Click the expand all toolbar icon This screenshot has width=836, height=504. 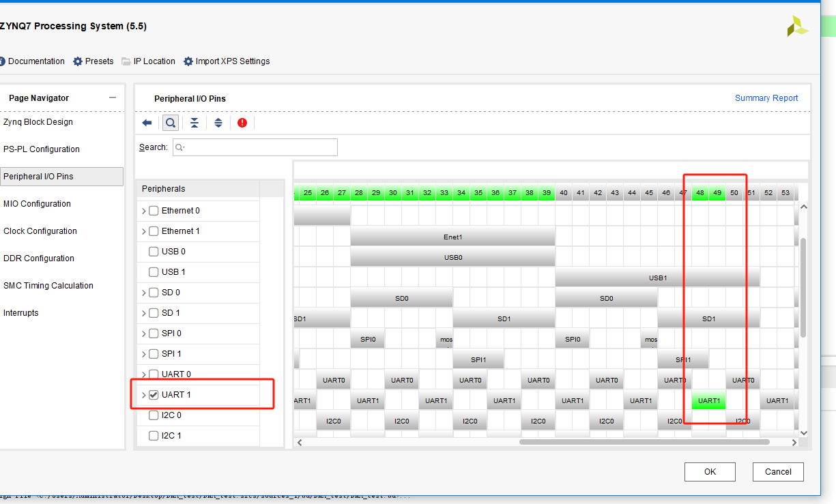coord(218,123)
